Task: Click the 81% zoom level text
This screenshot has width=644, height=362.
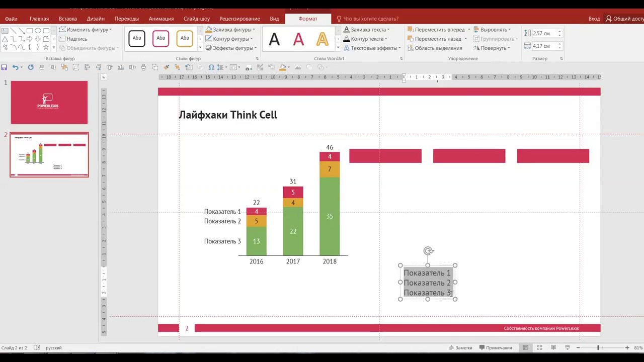Action: [x=638, y=348]
